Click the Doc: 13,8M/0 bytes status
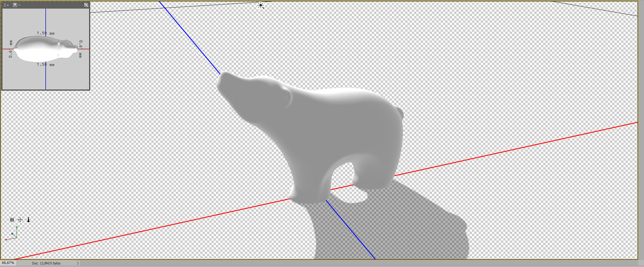The image size is (644, 267). 46,263
